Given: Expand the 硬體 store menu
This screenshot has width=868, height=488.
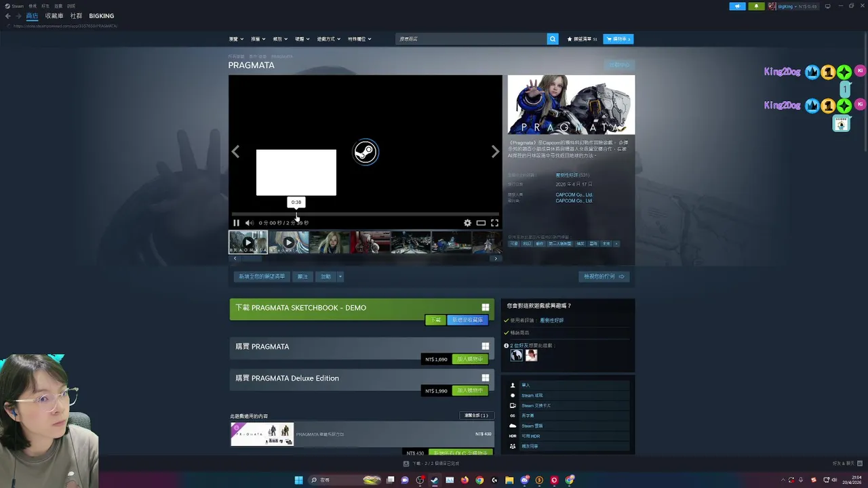Looking at the screenshot, I should 301,39.
